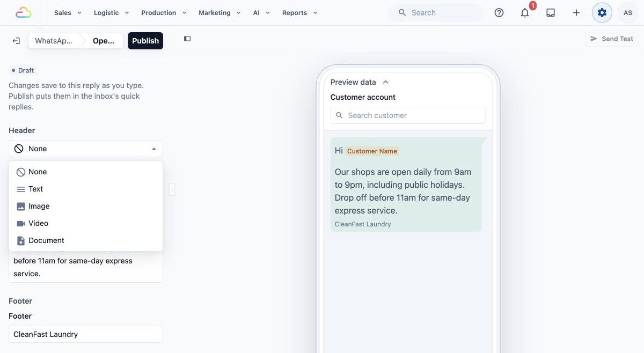Open the Marketing menu

219,12
